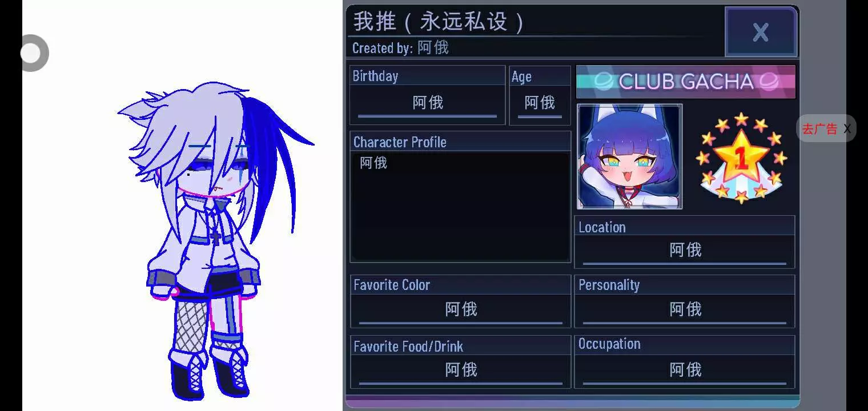
Task: Select the fox-girl club portrait
Action: [629, 156]
